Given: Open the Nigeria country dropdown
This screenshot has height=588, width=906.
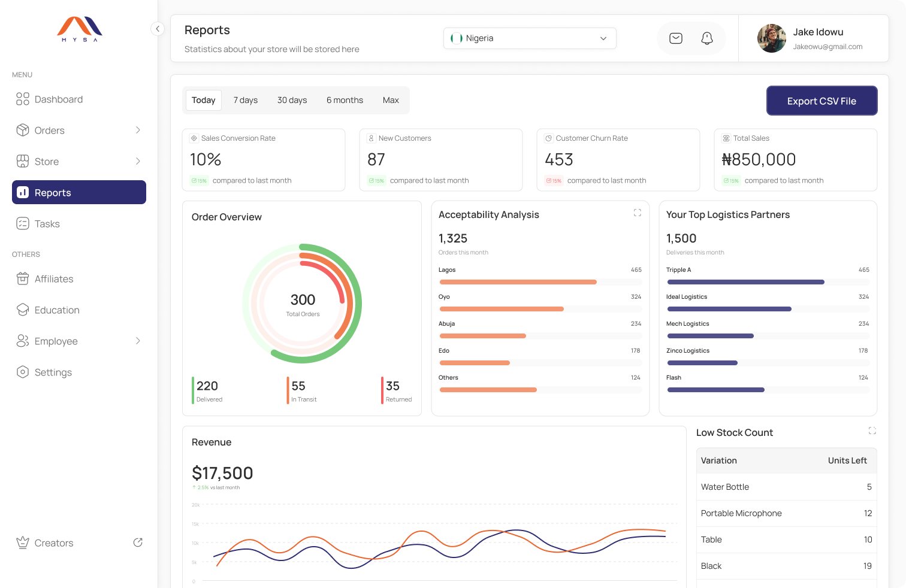Looking at the screenshot, I should pyautogui.click(x=530, y=38).
